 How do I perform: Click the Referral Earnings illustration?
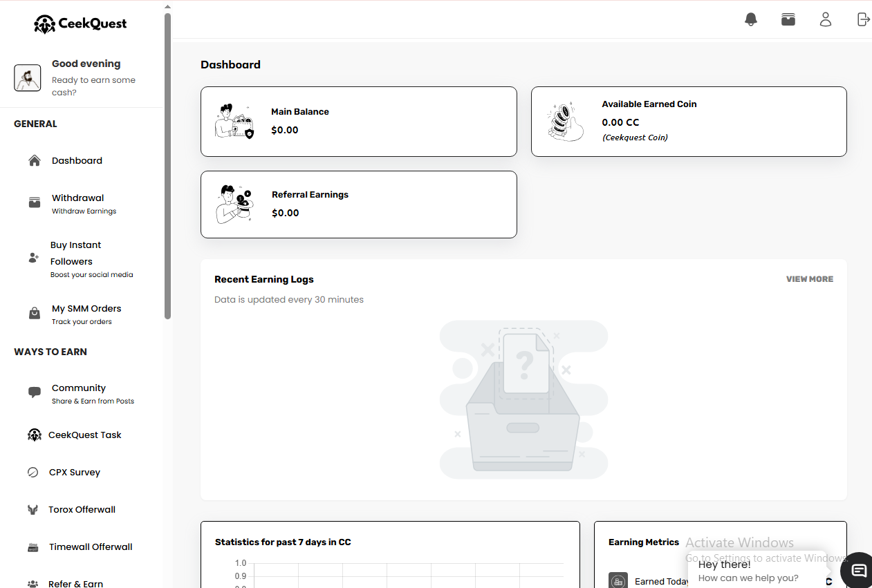234,205
